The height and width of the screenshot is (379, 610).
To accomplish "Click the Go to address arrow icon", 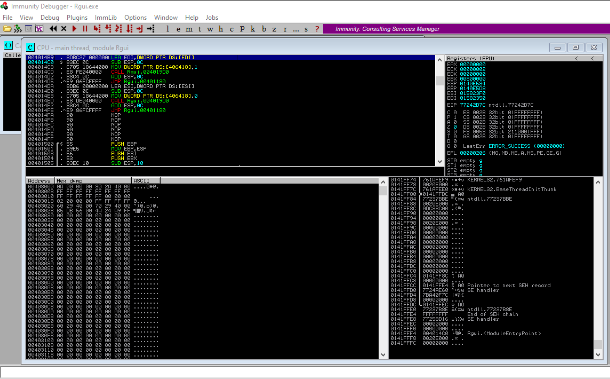I will 151,29.
